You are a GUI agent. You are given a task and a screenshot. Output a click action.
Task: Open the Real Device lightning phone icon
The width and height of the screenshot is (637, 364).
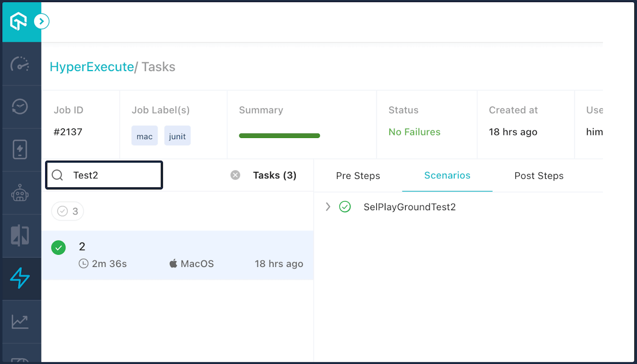(20, 150)
